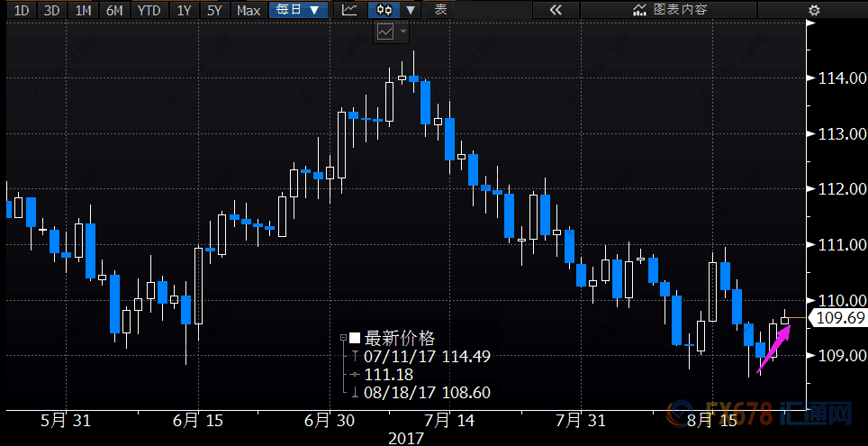This screenshot has height=446, width=868.
Task: Open the 表 table view
Action: coord(440,10)
